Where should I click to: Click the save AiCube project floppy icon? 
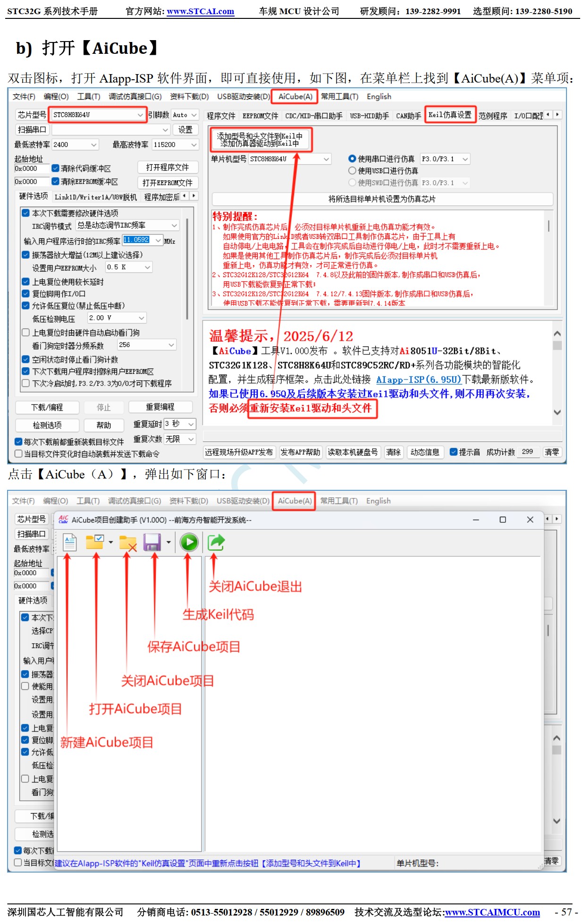(152, 542)
